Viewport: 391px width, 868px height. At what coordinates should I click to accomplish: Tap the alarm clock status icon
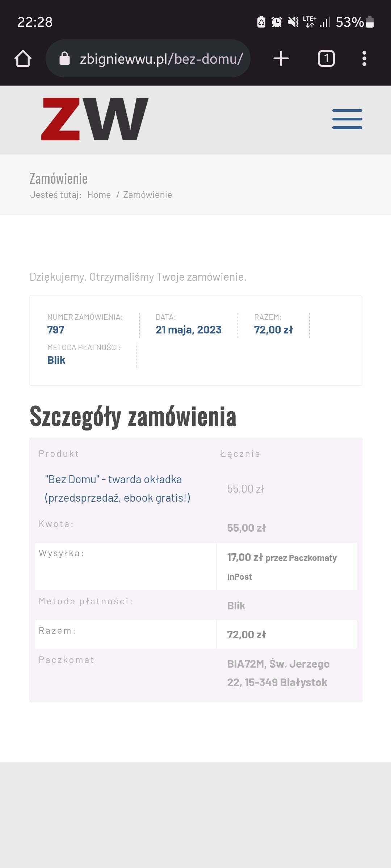click(277, 22)
